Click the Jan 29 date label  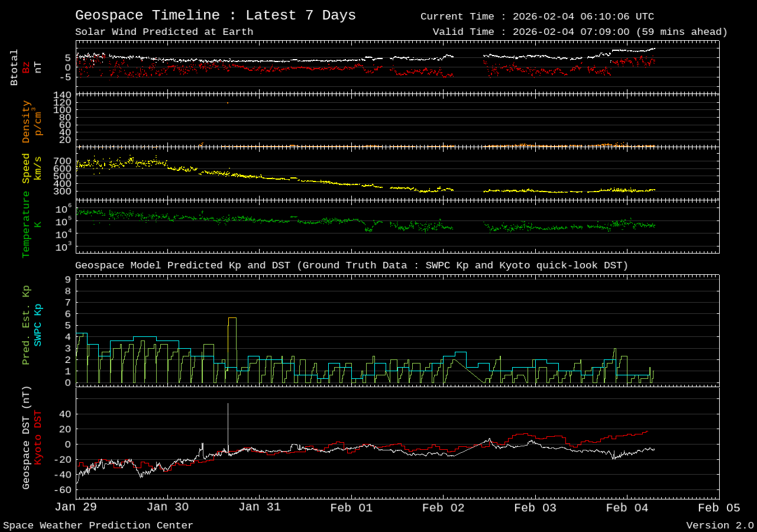[76, 507]
